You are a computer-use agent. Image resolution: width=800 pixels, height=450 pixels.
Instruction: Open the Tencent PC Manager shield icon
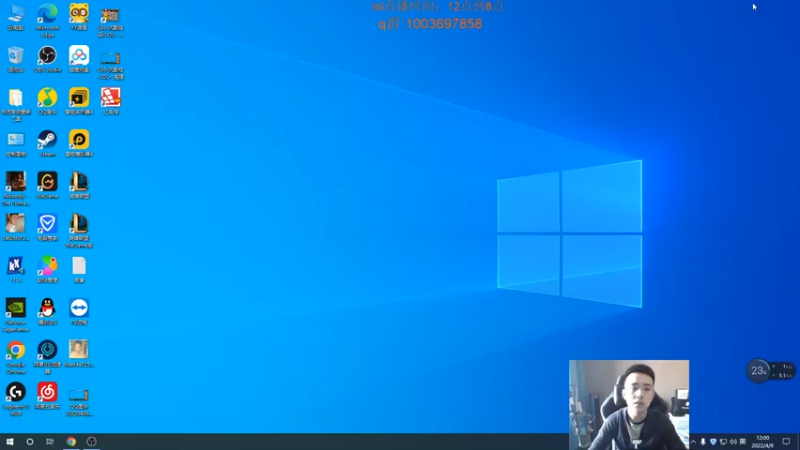tap(47, 228)
